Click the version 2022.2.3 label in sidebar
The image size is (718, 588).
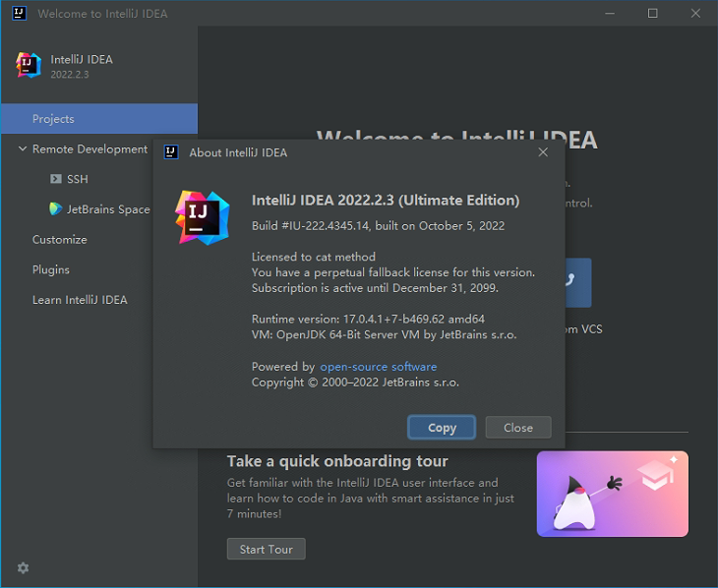click(x=70, y=74)
